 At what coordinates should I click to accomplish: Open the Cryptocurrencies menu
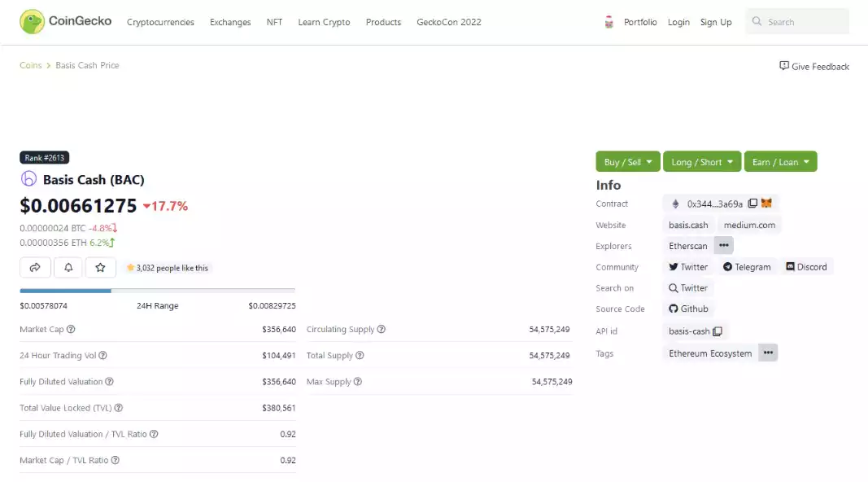tap(160, 22)
